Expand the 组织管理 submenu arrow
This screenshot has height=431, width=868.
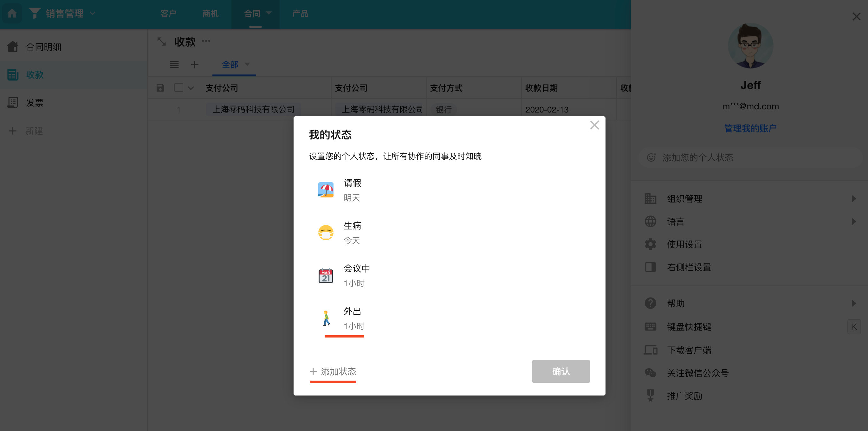(853, 199)
